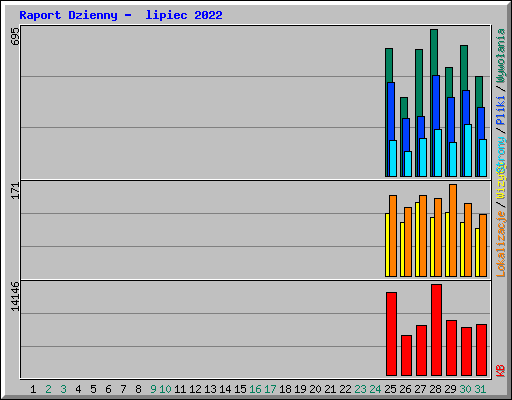The image size is (512, 400).
Task: Click the title 'Raport Dzienny - lipiec 2022'
Action: (x=121, y=15)
